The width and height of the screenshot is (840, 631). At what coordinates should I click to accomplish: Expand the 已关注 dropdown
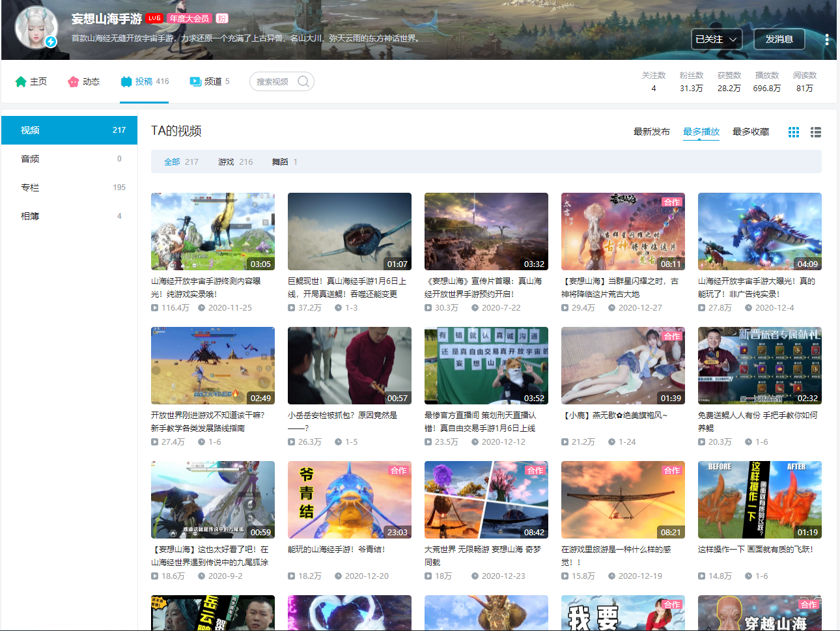[x=716, y=39]
